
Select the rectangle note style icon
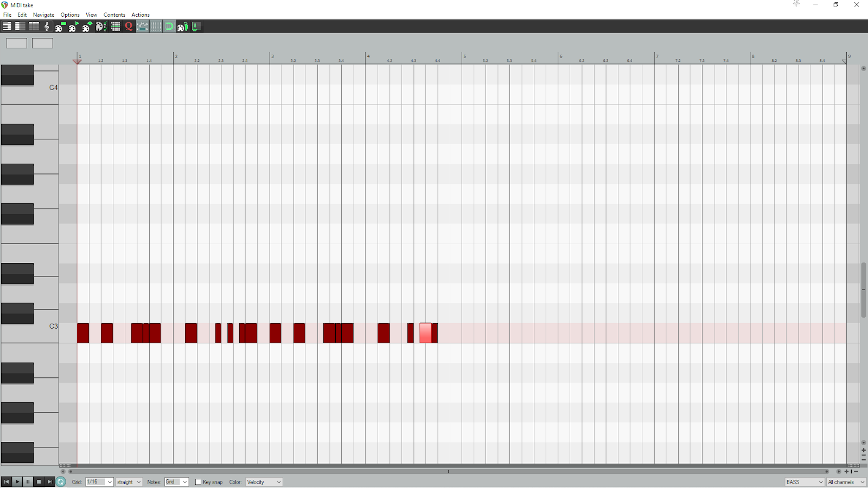coord(60,26)
